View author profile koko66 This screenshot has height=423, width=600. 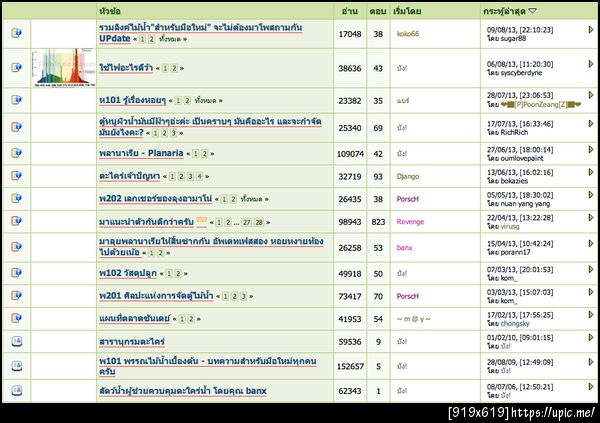[408, 34]
